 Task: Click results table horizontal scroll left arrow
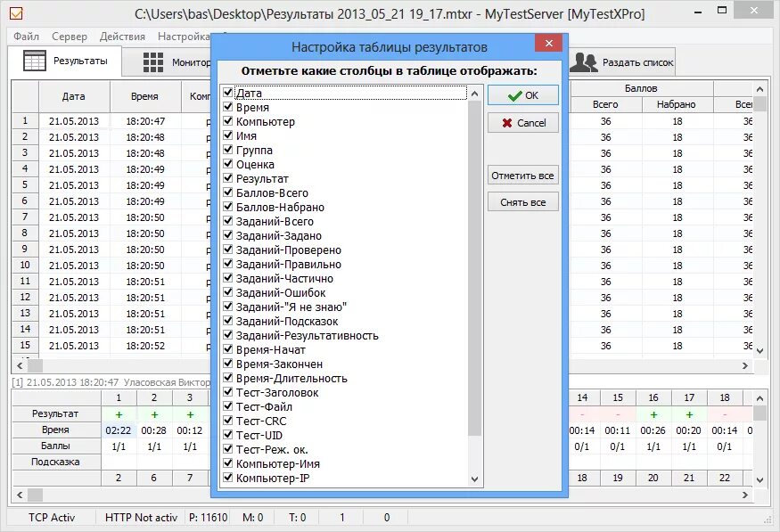pos(20,366)
